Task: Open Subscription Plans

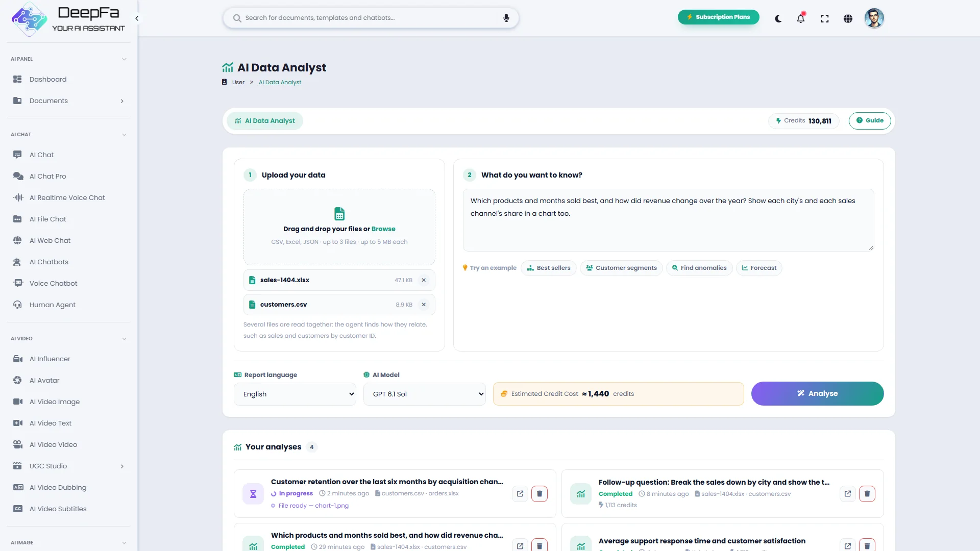Action: point(718,17)
